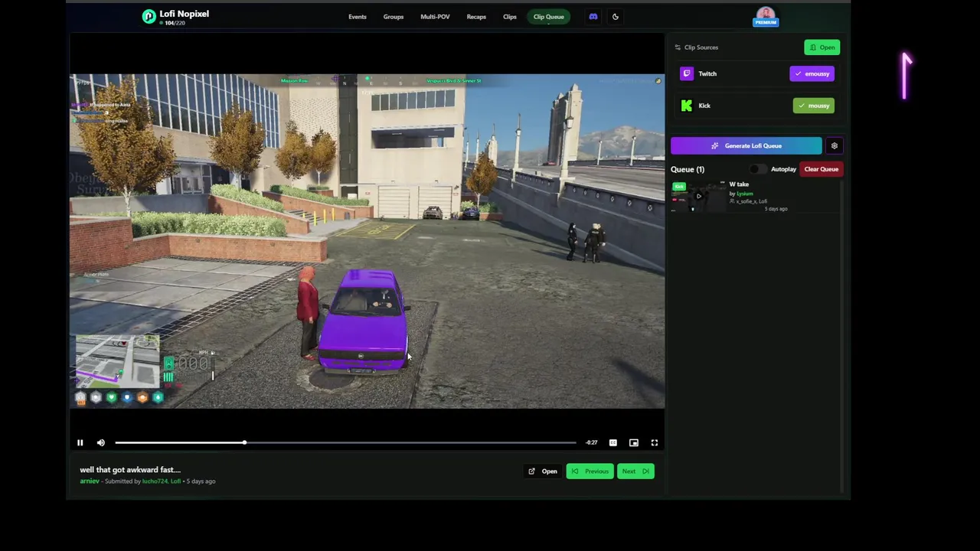
Task: Click the -0:27 remaining time display
Action: click(x=592, y=442)
